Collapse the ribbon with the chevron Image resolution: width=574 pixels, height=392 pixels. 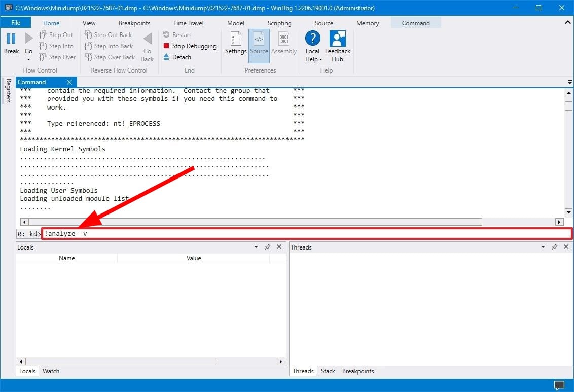pos(567,22)
